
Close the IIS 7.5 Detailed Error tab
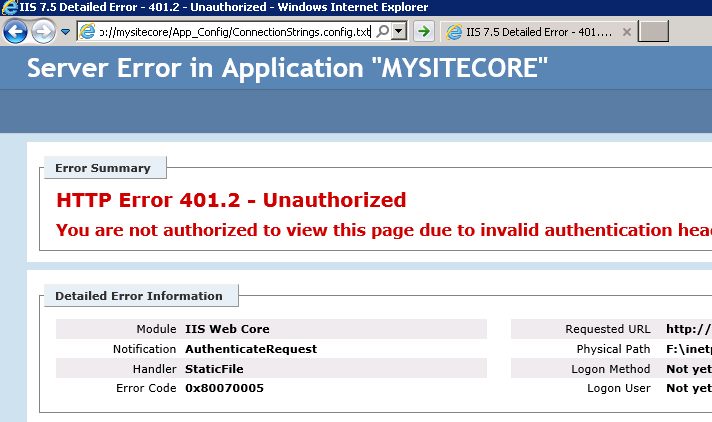(627, 32)
